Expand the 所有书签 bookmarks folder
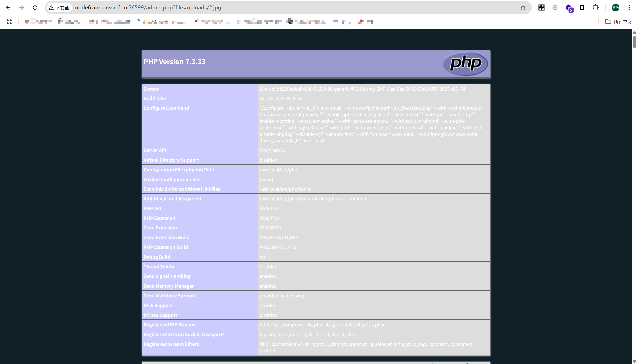The image size is (637, 364). coord(618,21)
